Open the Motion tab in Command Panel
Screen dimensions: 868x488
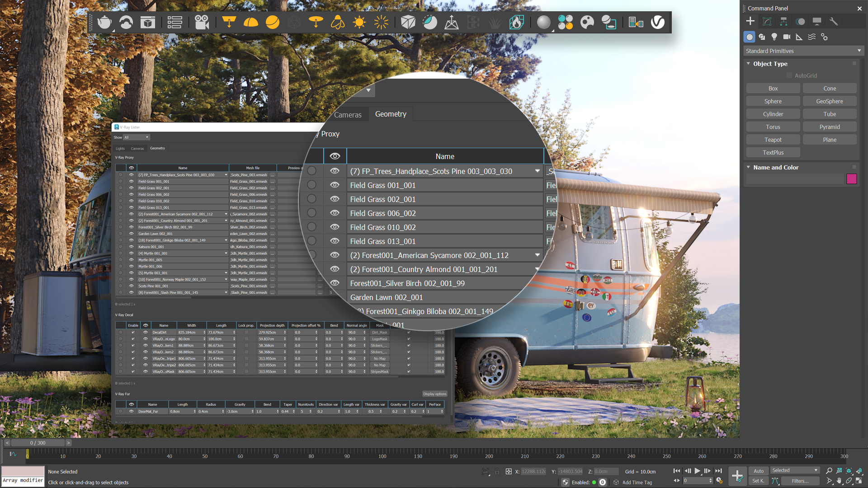point(800,21)
